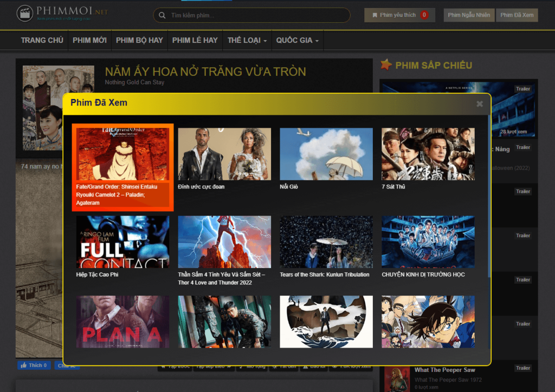Expand the Quốc Gia dropdown

(298, 40)
